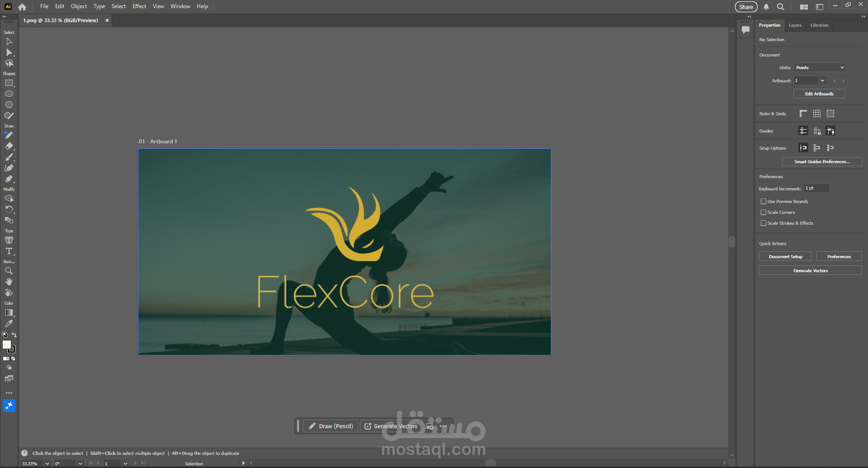This screenshot has height=468, width=868.
Task: Toggle show guides icon
Action: pyautogui.click(x=803, y=131)
